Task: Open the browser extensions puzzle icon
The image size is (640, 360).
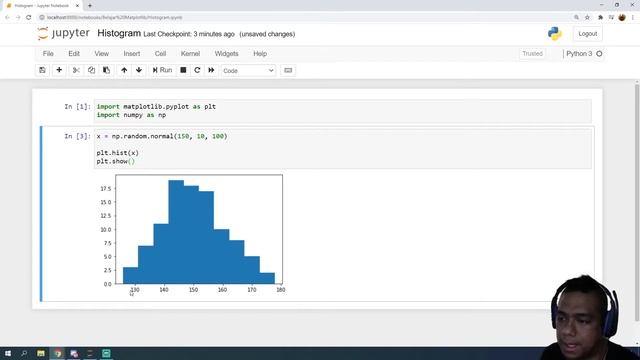Action: point(600,18)
